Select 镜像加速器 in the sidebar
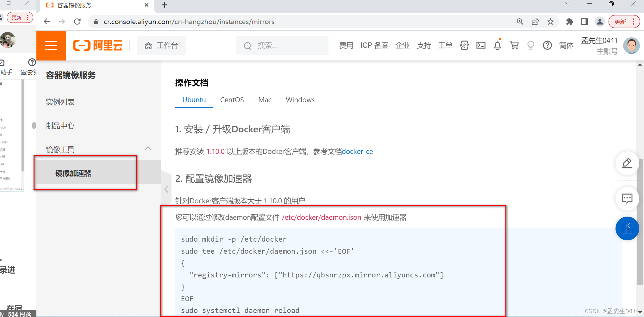This screenshot has width=644, height=317. pyautogui.click(x=73, y=173)
